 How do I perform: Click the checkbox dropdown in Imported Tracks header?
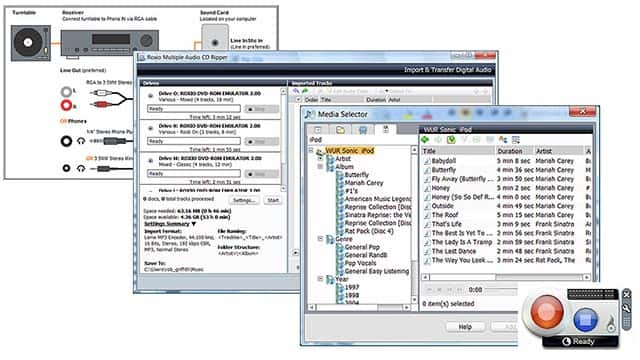coord(298,100)
